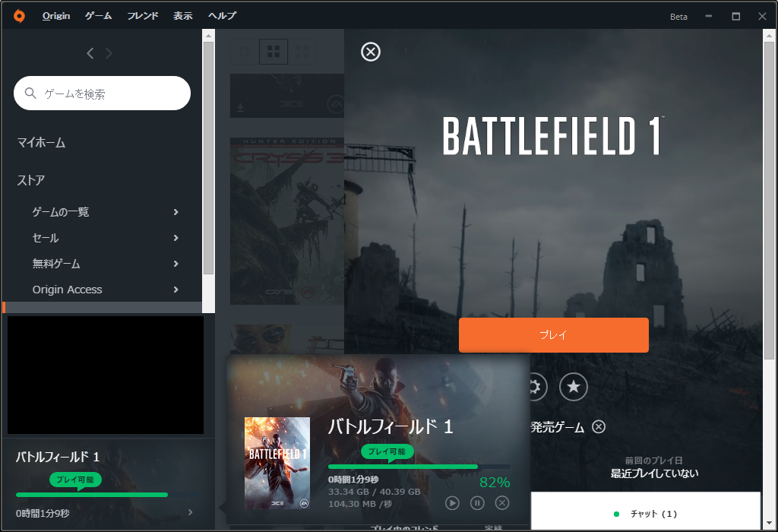Toggle favorite star for Battlefield 1
Screen dimensions: 778x532
click(x=574, y=387)
